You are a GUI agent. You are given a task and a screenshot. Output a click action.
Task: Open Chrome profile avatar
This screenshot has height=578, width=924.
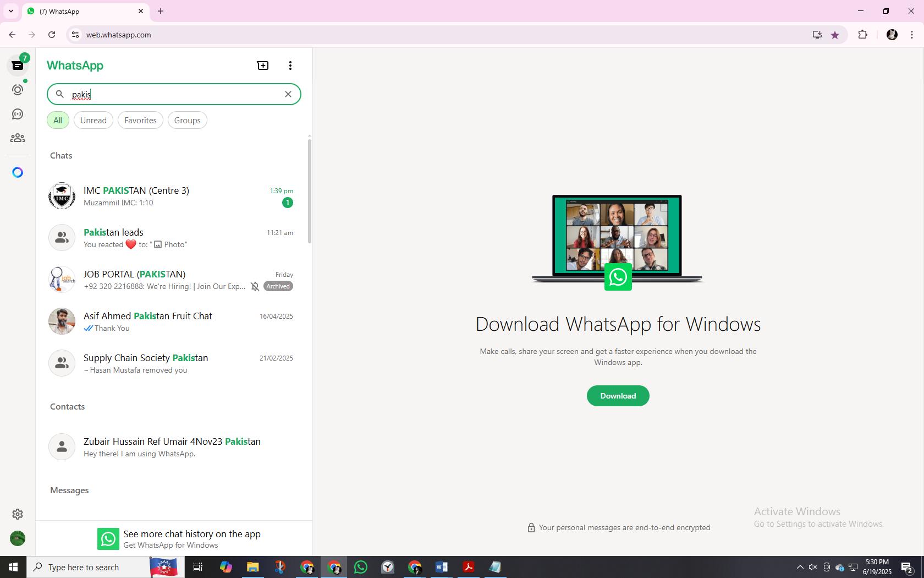(892, 35)
